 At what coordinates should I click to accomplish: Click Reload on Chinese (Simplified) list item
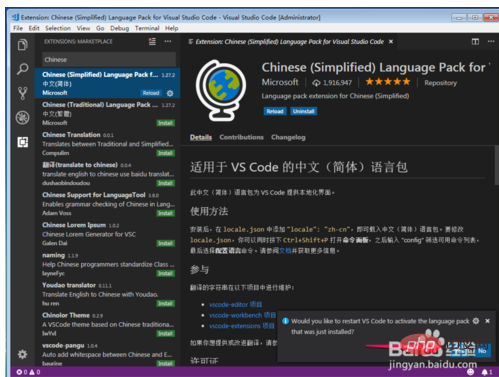pos(151,93)
